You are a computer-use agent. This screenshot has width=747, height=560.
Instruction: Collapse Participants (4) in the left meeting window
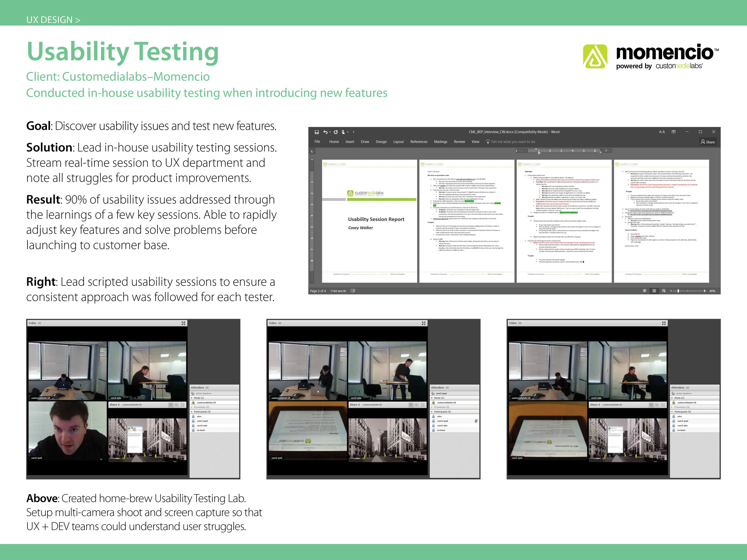192,412
